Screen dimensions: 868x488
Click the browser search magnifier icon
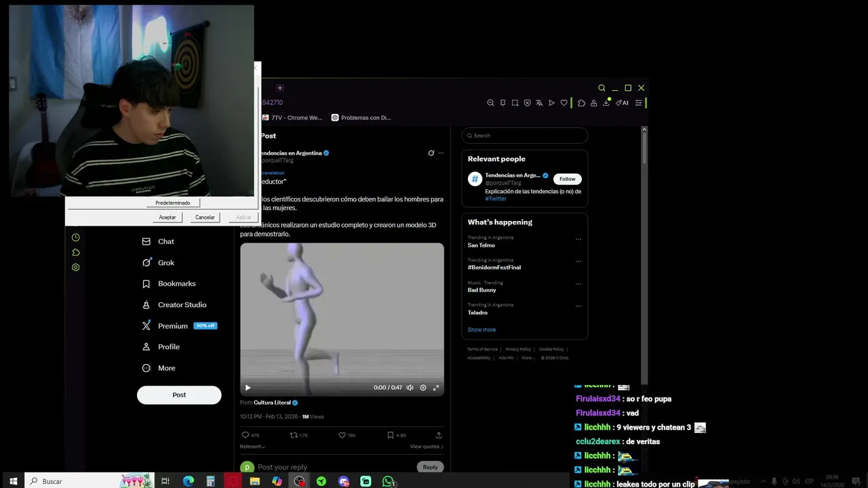601,88
